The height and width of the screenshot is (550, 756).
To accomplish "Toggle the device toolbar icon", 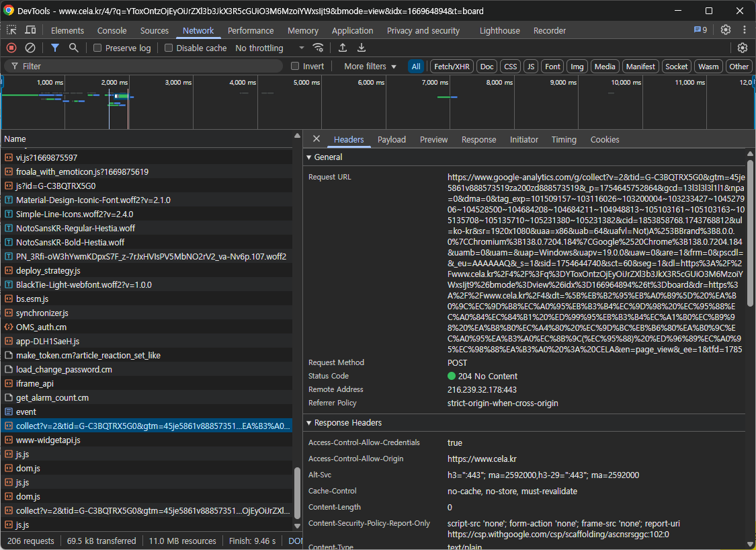I will (x=31, y=30).
